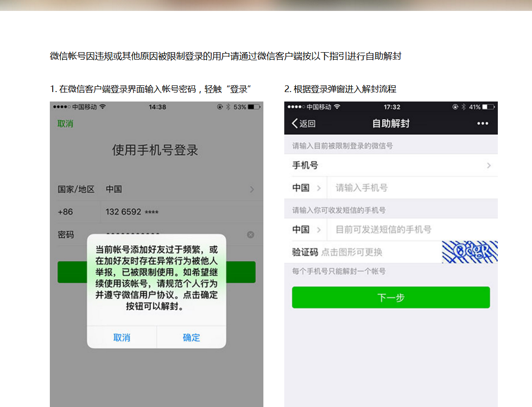
Task: Tap the 自助解封 title bar
Action: 390,123
